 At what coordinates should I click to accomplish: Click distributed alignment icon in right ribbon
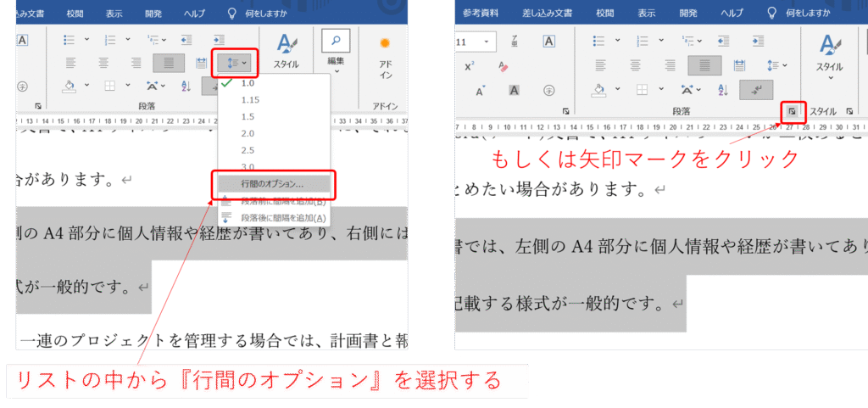click(x=738, y=64)
